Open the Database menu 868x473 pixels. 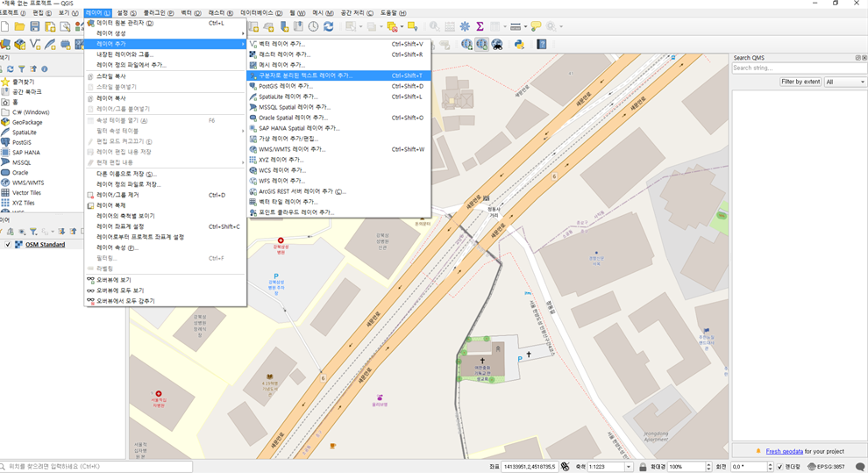261,13
